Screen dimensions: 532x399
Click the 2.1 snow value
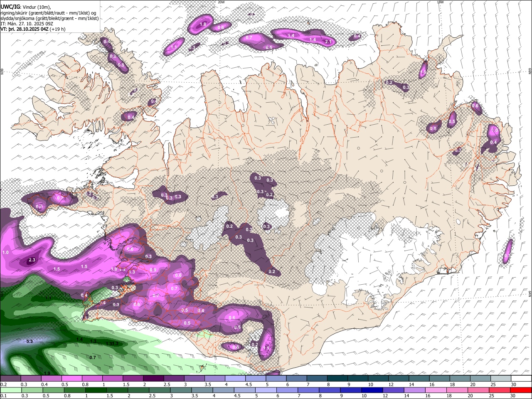pos(328,42)
